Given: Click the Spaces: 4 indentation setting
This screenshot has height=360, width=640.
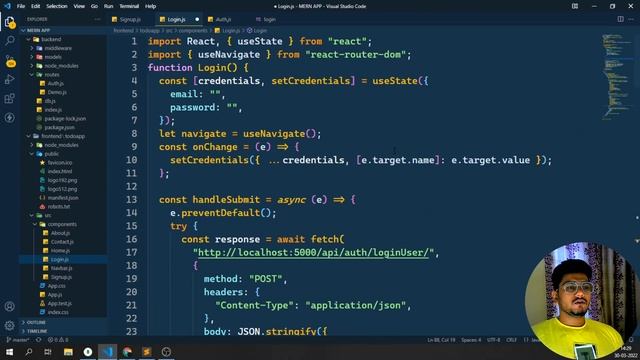Looking at the screenshot, I should [x=471, y=340].
